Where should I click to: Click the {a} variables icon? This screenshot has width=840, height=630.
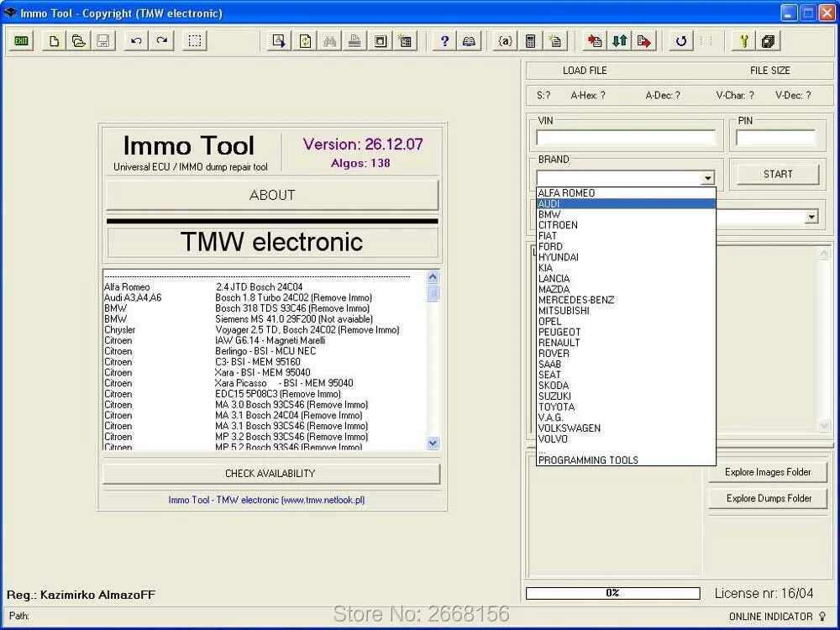(505, 40)
